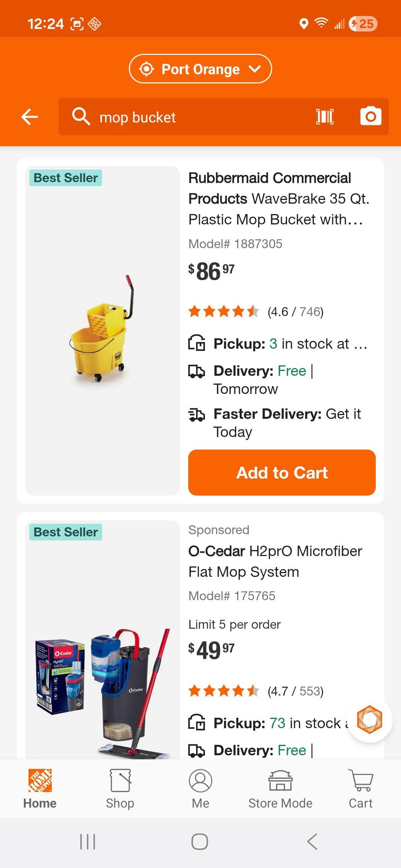Switch to Store Mode
Image resolution: width=401 pixels, height=868 pixels.
point(280,789)
